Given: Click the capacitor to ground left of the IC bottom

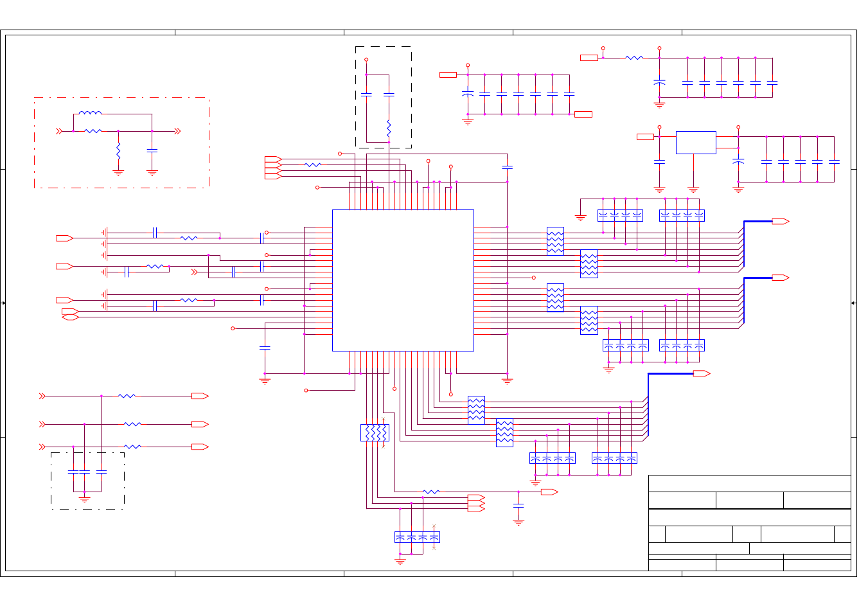Looking at the screenshot, I should (x=265, y=348).
